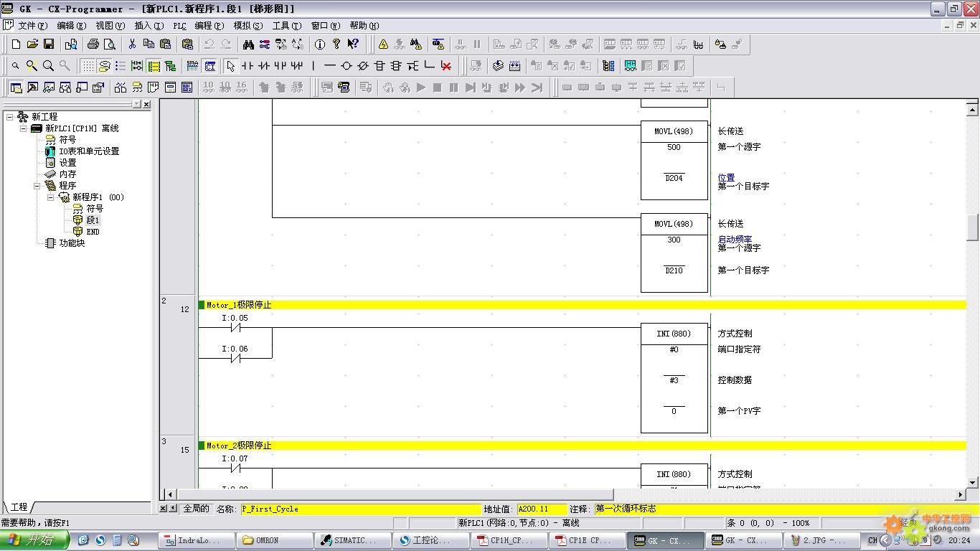980x551 pixels.
Task: Select the END section in tree
Action: pos(93,232)
